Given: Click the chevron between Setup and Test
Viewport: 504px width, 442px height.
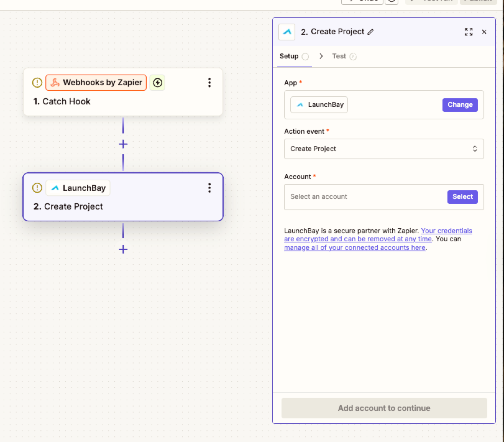Looking at the screenshot, I should click(321, 56).
